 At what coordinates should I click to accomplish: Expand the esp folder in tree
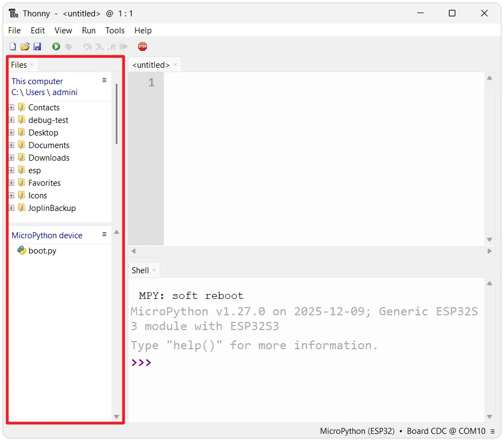(x=11, y=170)
